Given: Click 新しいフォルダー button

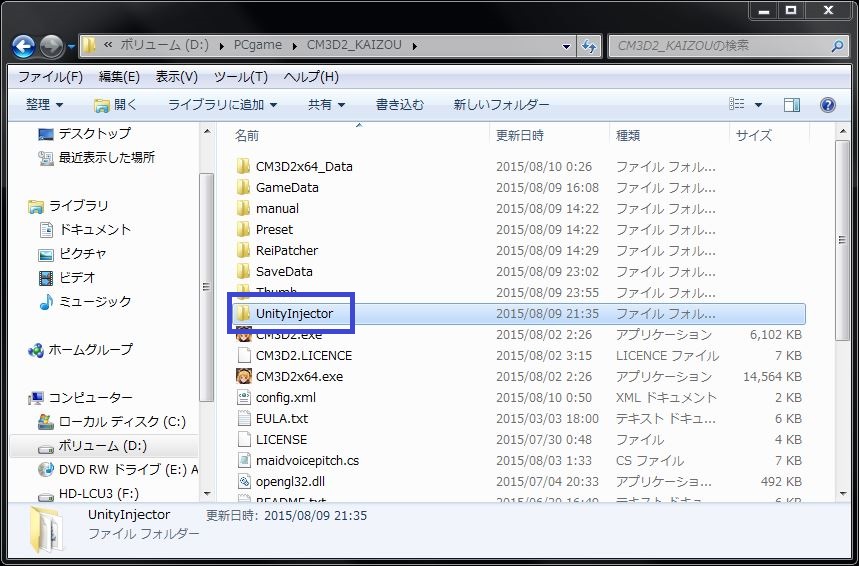Looking at the screenshot, I should (x=501, y=105).
